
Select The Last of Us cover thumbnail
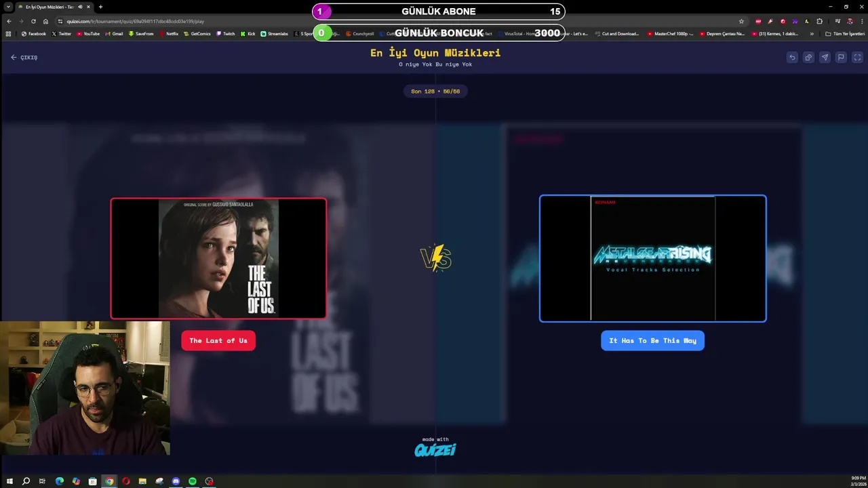(x=218, y=258)
